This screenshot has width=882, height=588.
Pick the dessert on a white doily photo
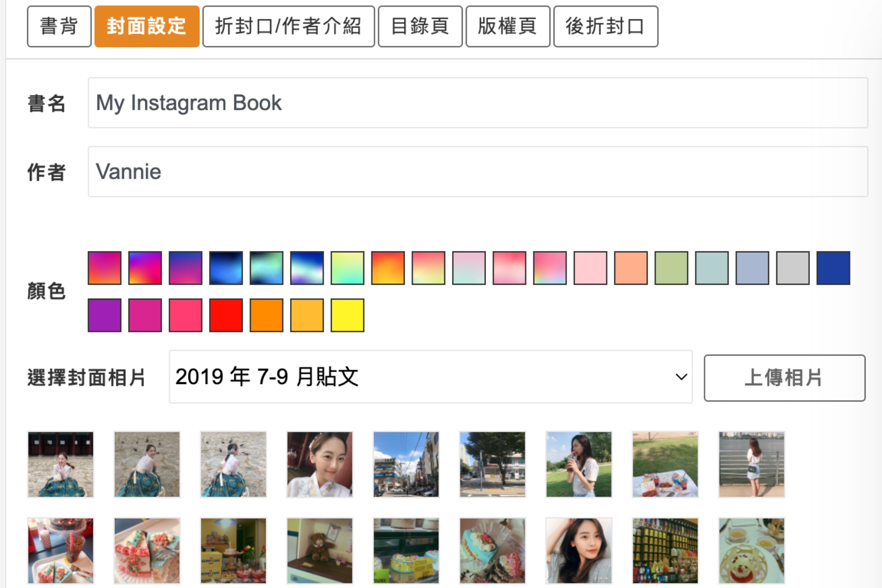pos(752,551)
